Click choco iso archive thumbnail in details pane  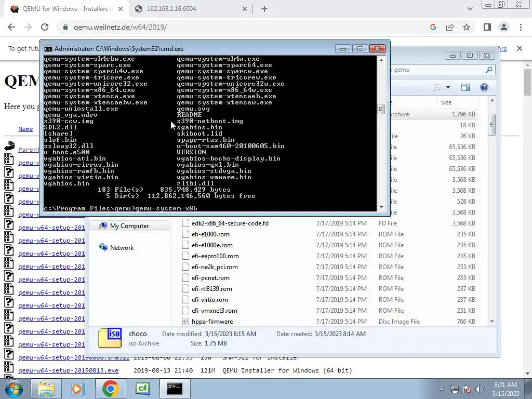point(110,338)
